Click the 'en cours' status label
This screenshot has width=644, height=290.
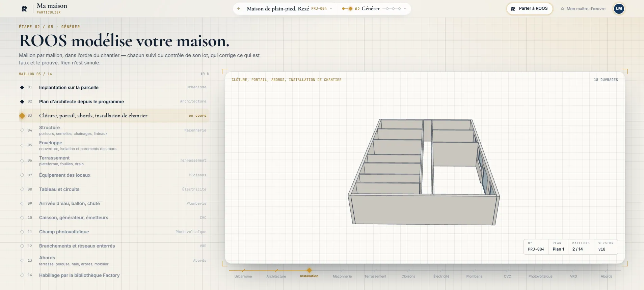[197, 116]
